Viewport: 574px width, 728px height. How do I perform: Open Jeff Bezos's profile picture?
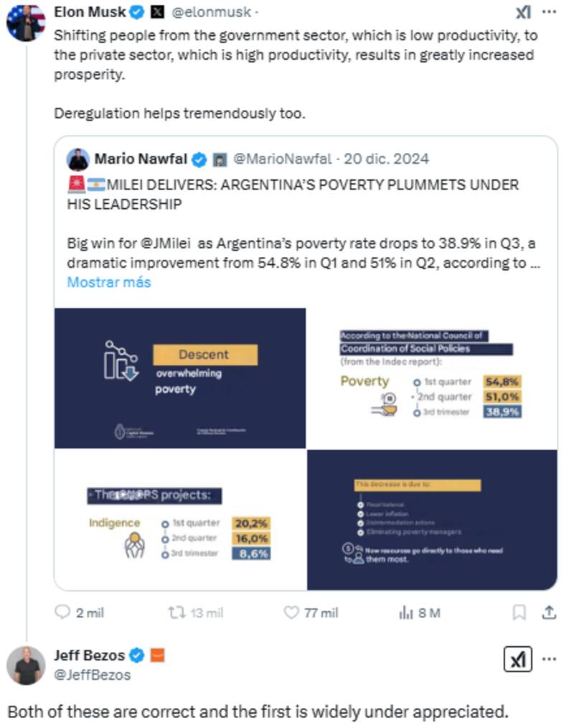click(25, 665)
